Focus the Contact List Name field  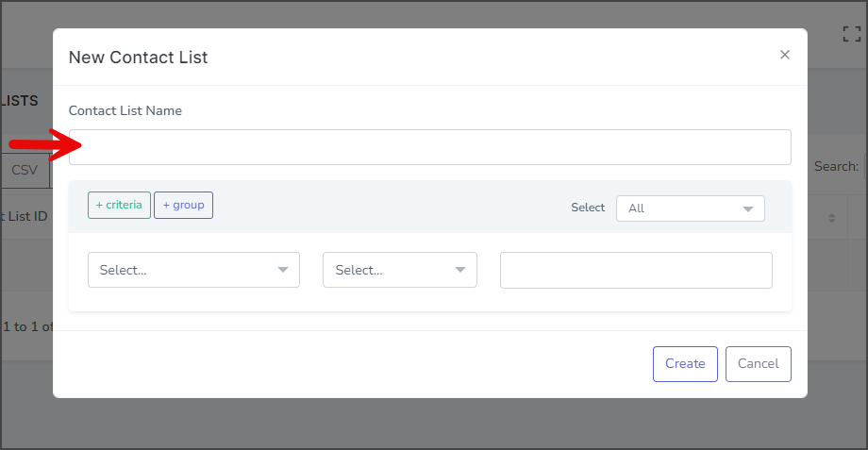(429, 147)
